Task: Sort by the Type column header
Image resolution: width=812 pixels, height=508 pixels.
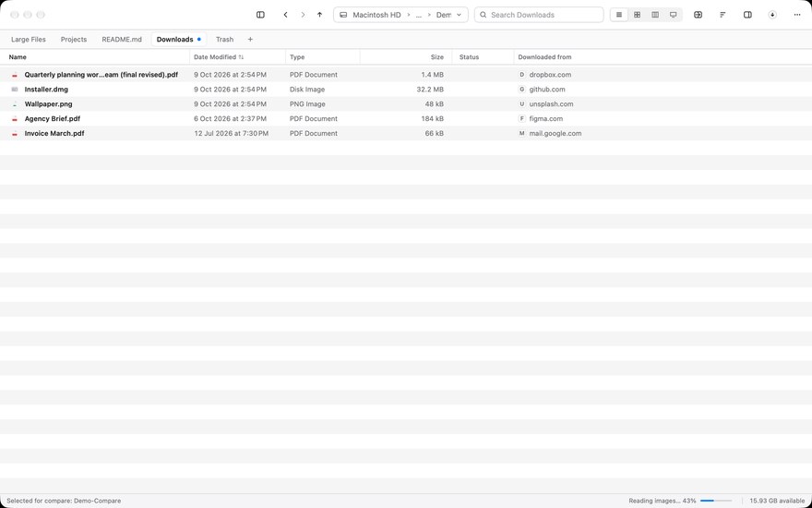Action: [x=323, y=57]
